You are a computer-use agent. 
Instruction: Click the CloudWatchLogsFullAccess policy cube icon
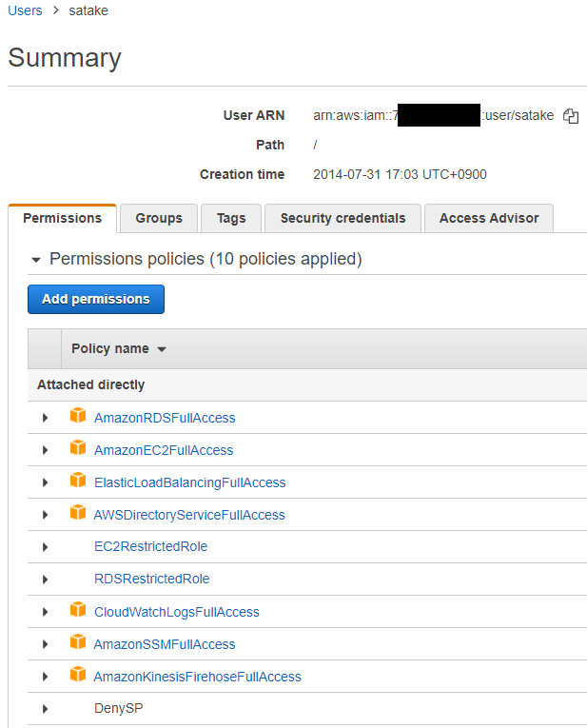[78, 609]
